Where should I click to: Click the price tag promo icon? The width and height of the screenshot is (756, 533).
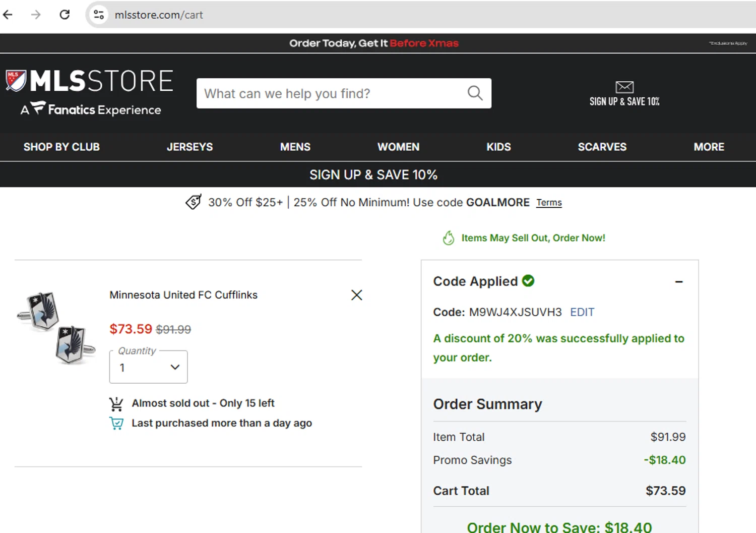coord(194,202)
